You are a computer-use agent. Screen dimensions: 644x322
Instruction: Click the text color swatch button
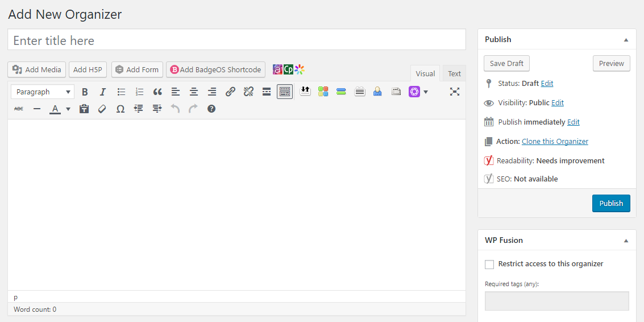(x=55, y=109)
